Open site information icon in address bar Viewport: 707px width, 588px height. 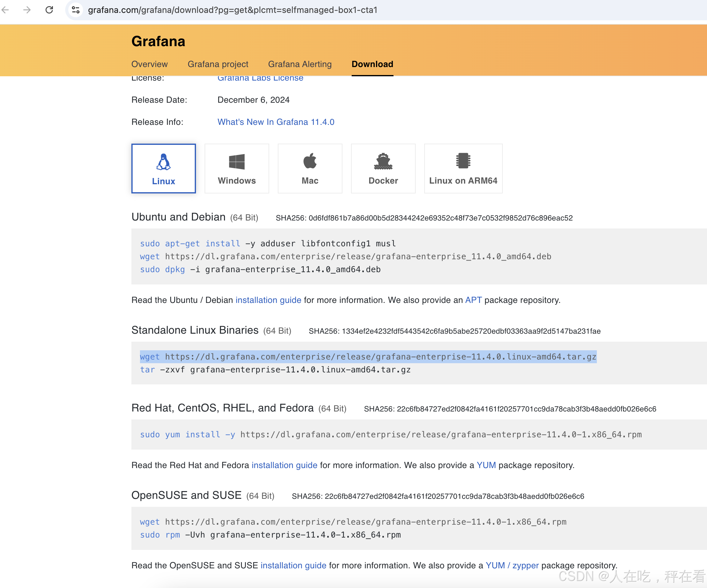click(76, 10)
